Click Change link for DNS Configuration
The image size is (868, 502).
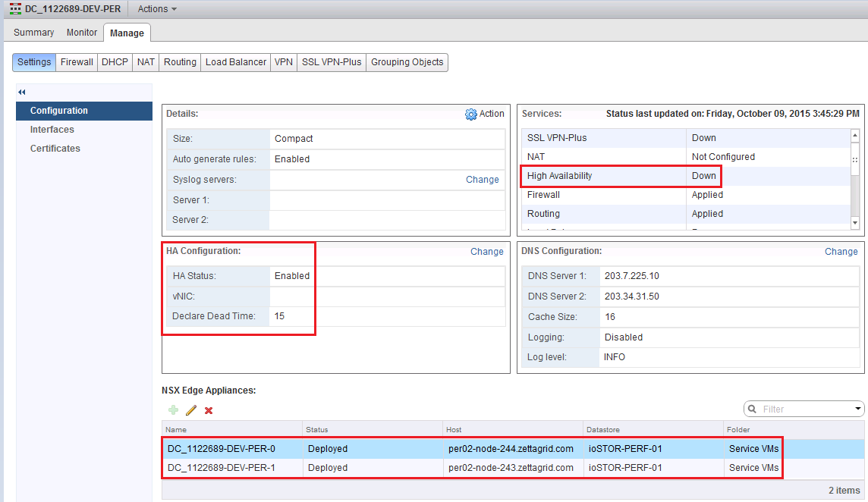[841, 251]
